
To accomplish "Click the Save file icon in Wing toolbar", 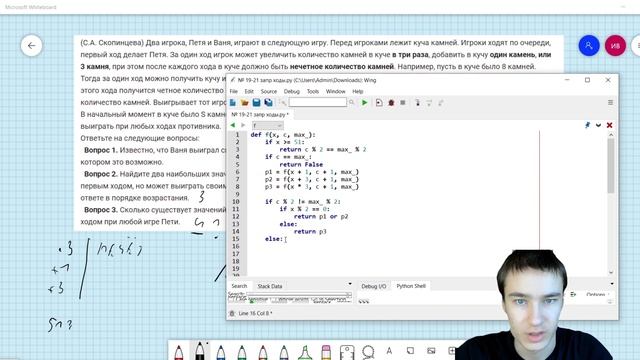I will [256, 102].
